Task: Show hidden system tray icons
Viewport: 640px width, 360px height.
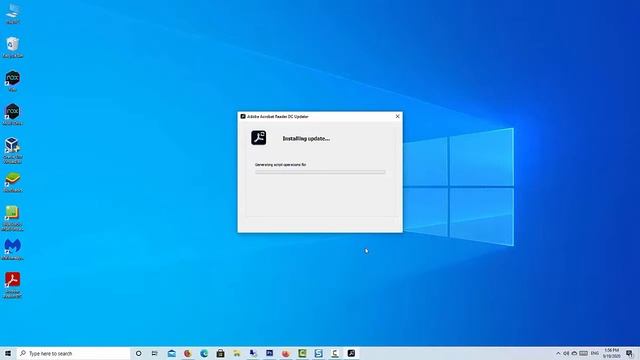Action: (x=558, y=353)
